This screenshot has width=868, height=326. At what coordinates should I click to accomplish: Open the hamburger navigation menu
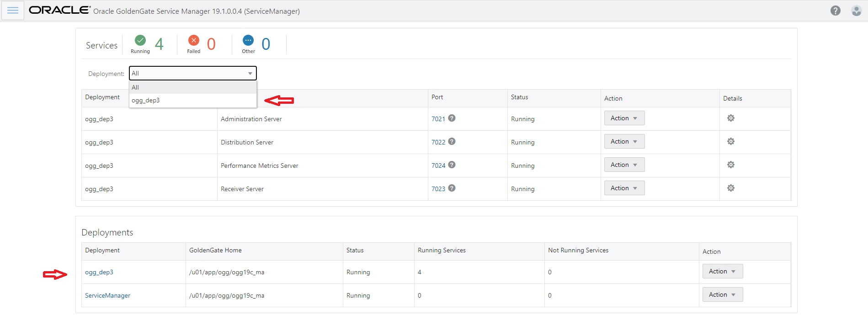click(x=13, y=11)
